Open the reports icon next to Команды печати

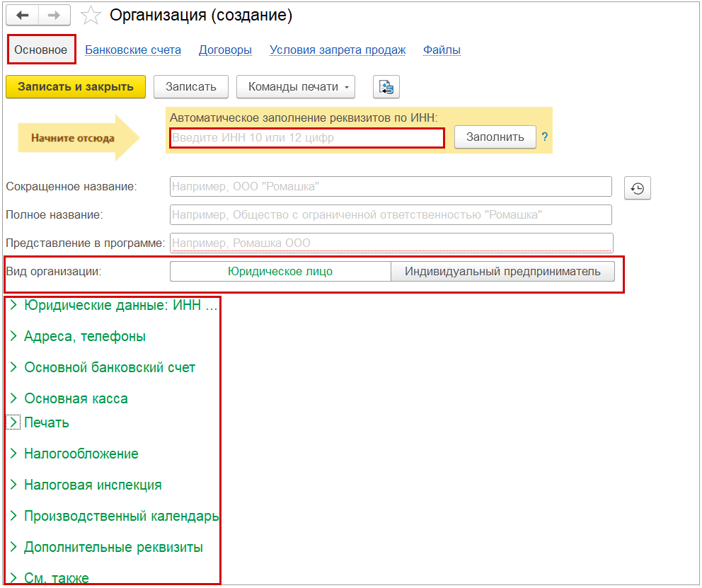(x=386, y=87)
